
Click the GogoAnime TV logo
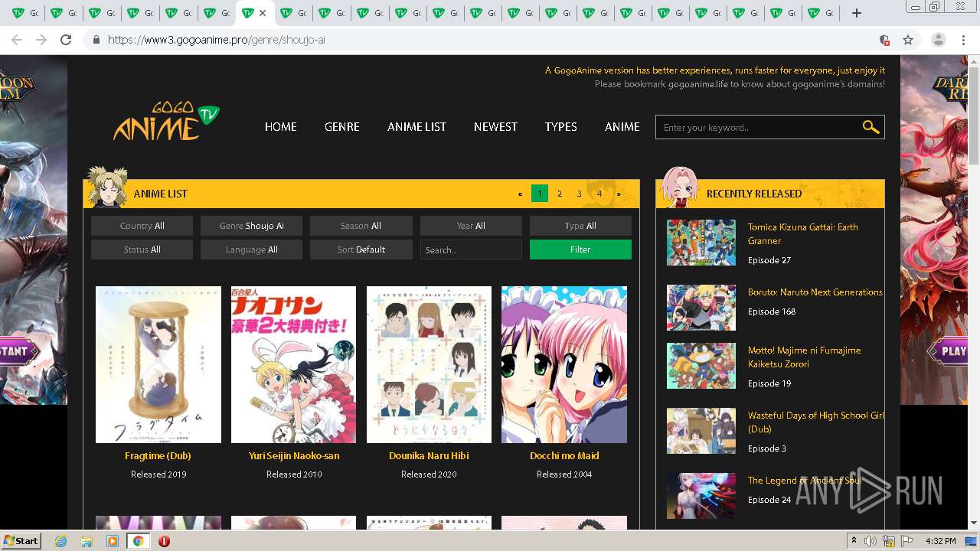tap(166, 122)
